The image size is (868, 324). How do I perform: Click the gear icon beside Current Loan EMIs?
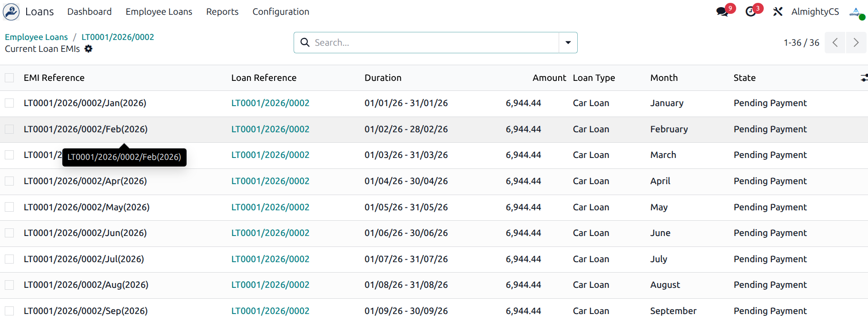89,49
